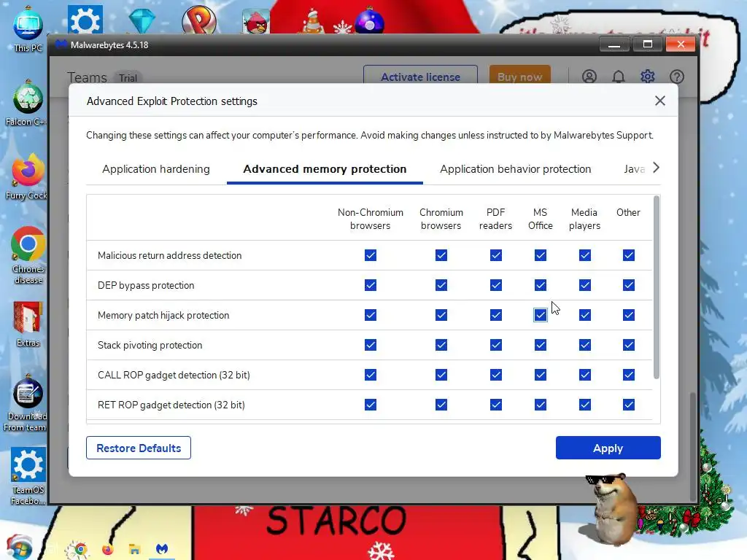Click the Malicious return address detection label
747x560 pixels.
tap(169, 255)
